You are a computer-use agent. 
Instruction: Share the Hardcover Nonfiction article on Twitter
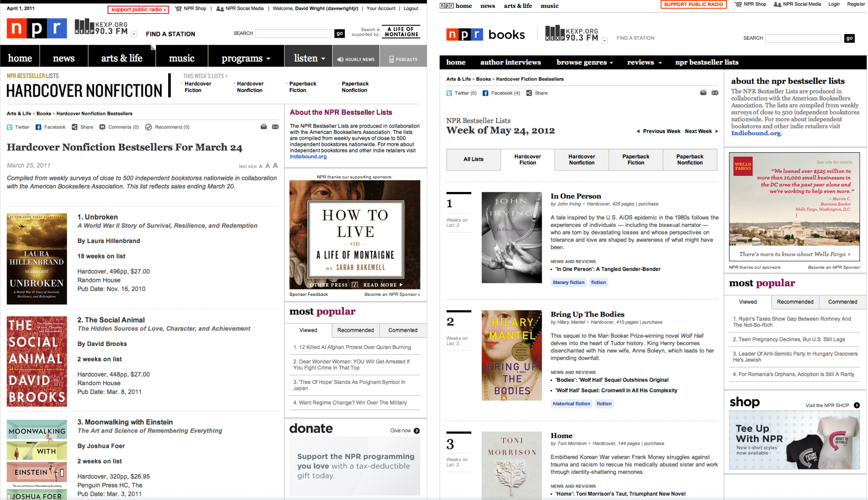coord(9,127)
